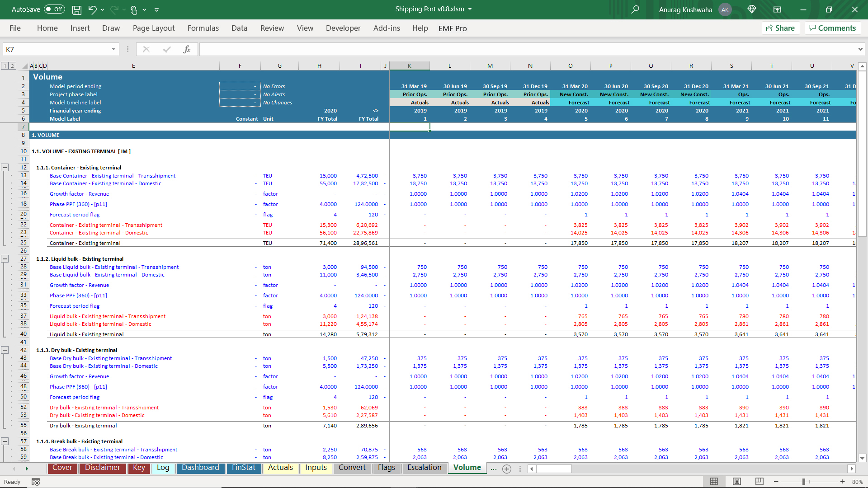This screenshot has height=488, width=868.
Task: Expand the formula bar chevron
Action: coord(860,49)
